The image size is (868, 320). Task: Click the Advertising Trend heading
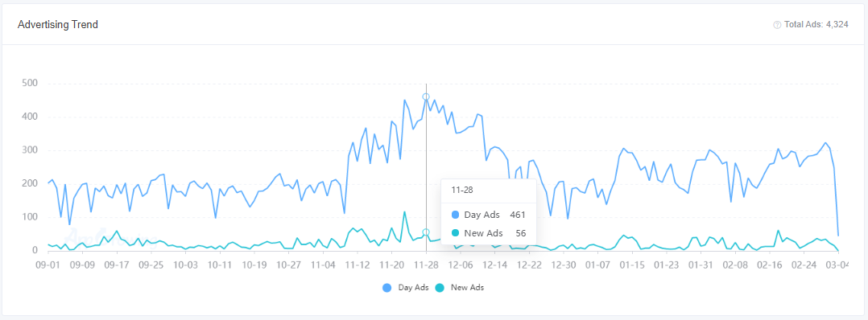(58, 25)
